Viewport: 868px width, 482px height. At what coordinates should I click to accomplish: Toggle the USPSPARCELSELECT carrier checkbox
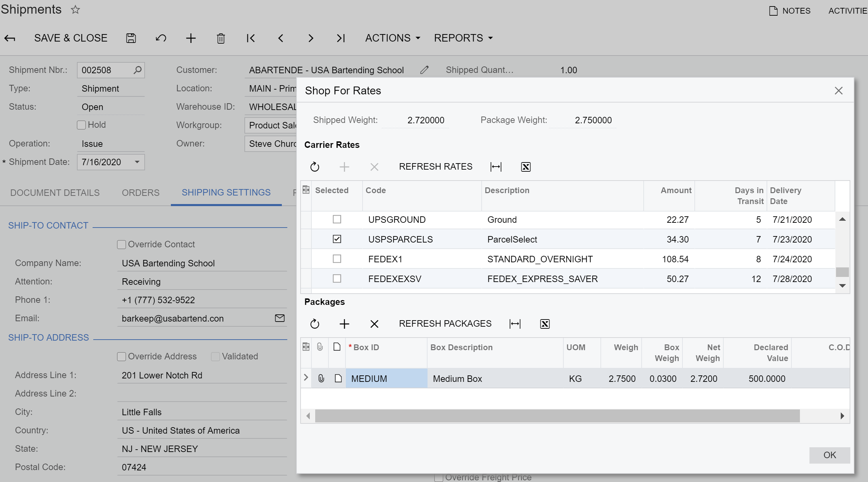tap(337, 239)
